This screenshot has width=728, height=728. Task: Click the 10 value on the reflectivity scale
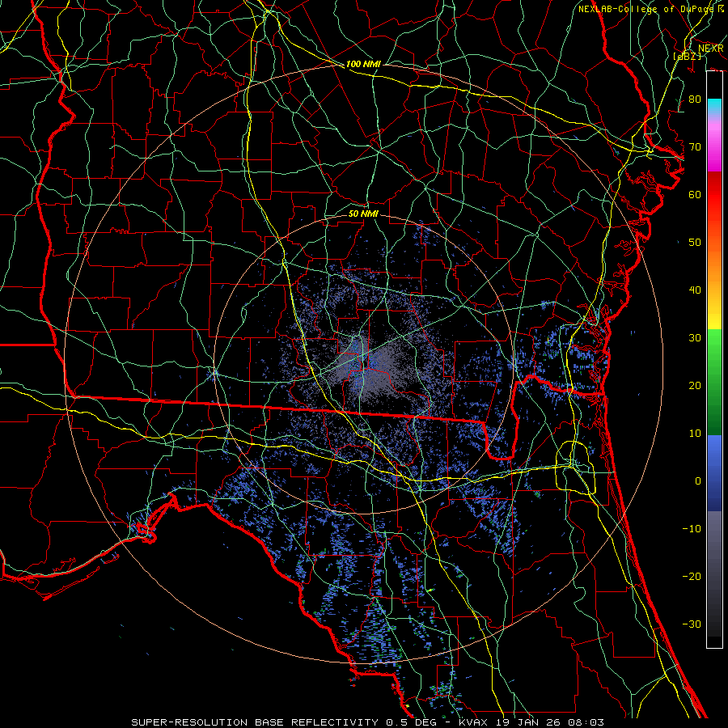[695, 434]
